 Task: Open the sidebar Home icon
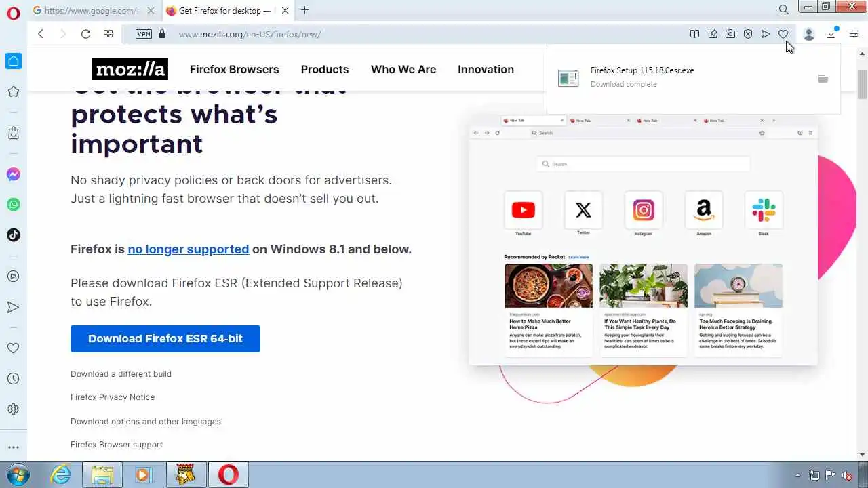point(14,61)
